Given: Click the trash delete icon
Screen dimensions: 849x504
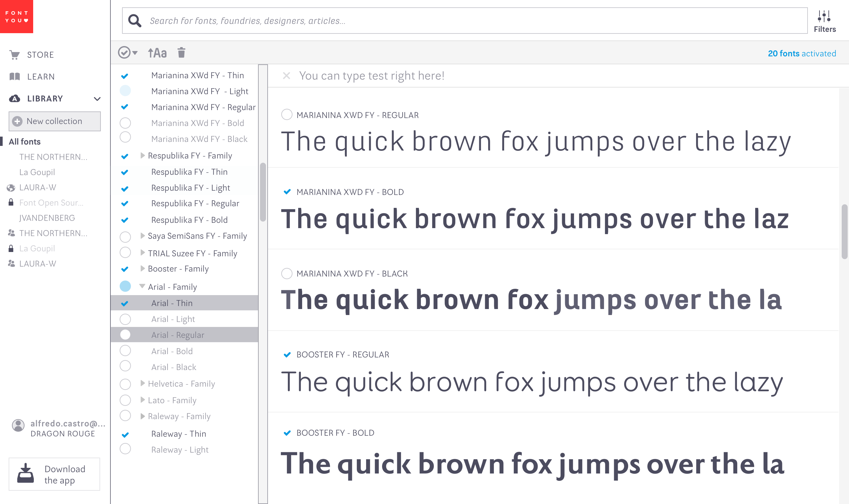Looking at the screenshot, I should [x=181, y=53].
